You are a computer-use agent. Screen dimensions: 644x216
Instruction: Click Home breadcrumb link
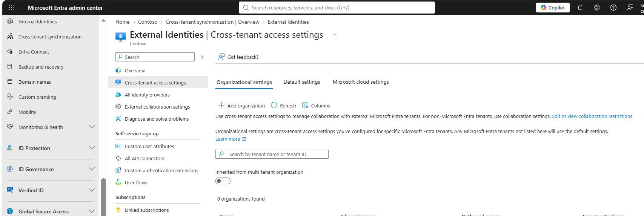122,22
